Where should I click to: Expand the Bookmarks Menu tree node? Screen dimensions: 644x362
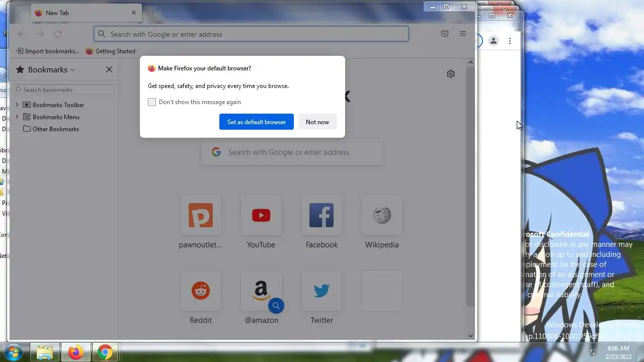[x=17, y=117]
